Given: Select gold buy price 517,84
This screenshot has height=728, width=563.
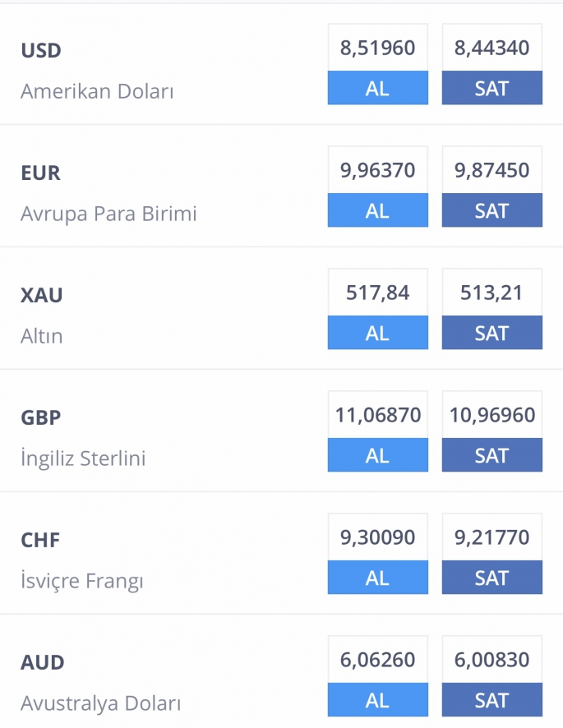Looking at the screenshot, I should coord(377,292).
